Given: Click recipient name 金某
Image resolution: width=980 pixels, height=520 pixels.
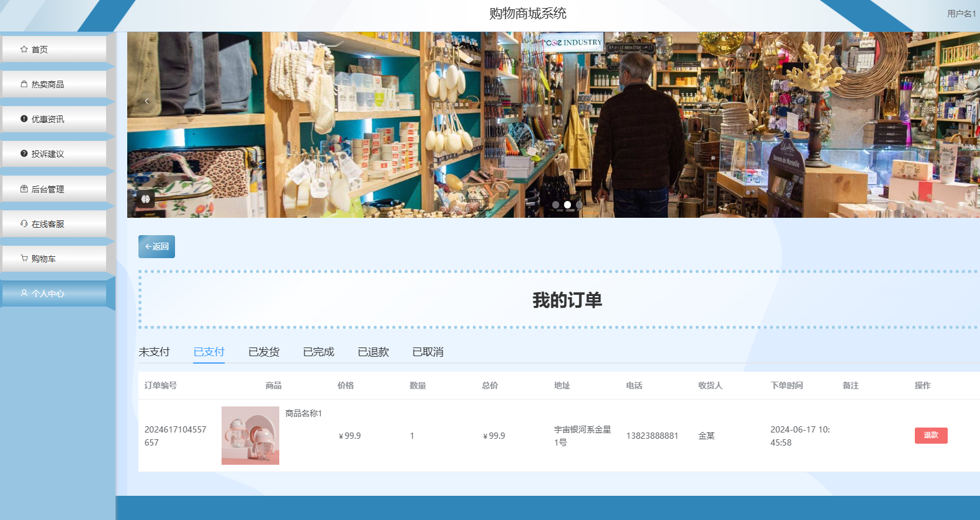Looking at the screenshot, I should (706, 436).
